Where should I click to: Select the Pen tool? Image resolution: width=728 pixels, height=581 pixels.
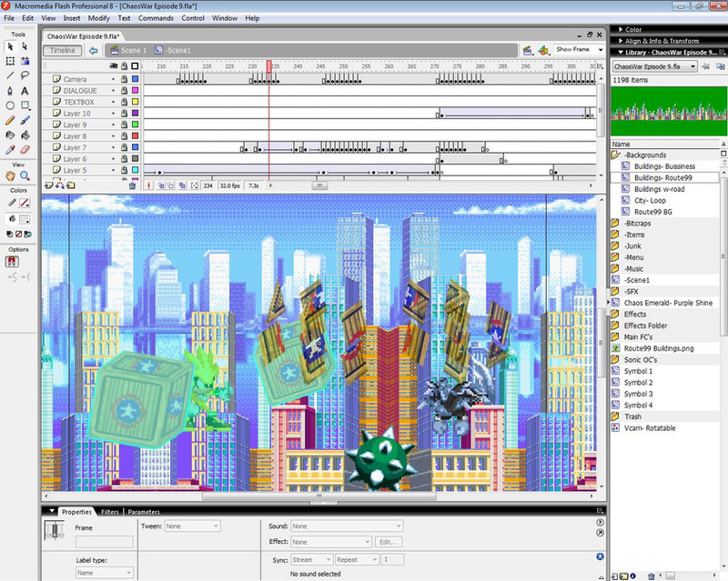pyautogui.click(x=10, y=91)
